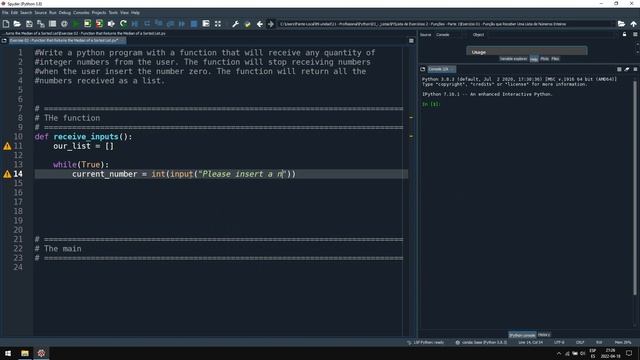640x360 pixels.
Task: Click the Line 14 Col cursor position status
Action: tap(531, 342)
